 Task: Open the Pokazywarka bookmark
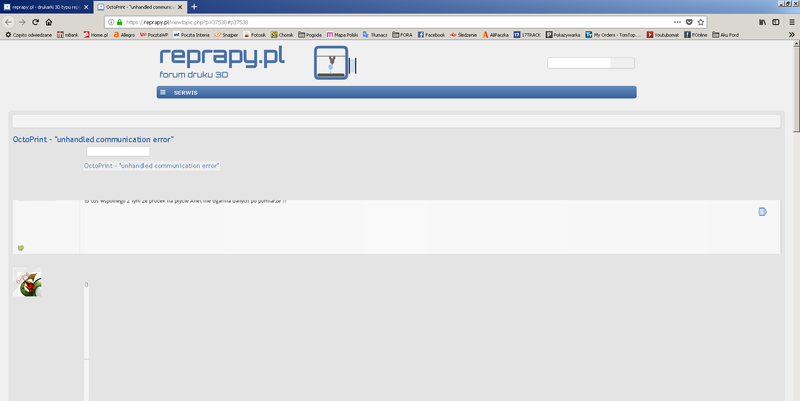click(x=563, y=35)
